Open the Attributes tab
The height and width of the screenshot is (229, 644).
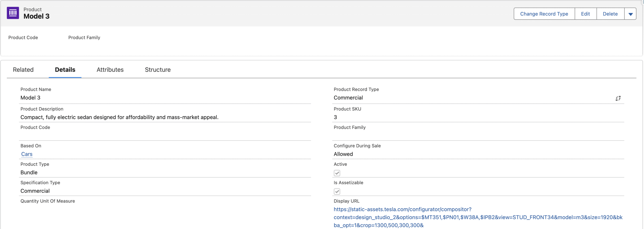pos(110,70)
